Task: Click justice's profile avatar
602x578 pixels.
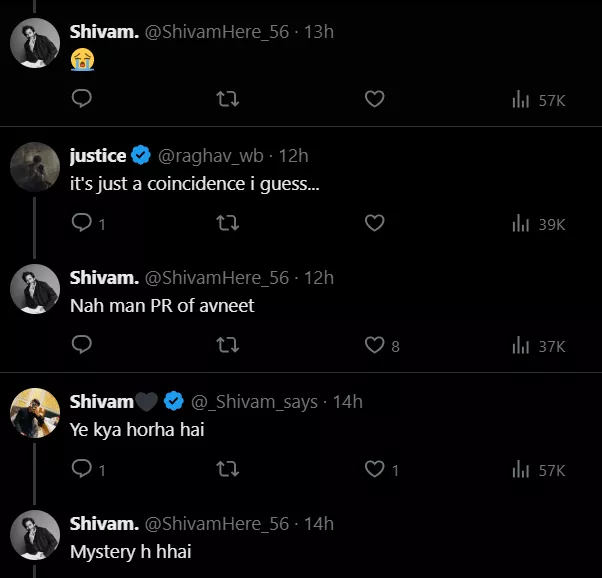Action: (34, 166)
